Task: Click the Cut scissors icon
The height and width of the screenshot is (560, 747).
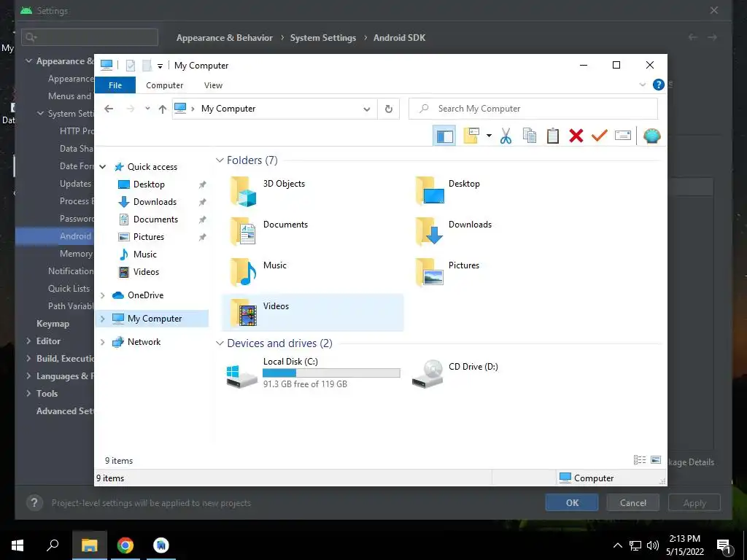Action: pyautogui.click(x=506, y=136)
